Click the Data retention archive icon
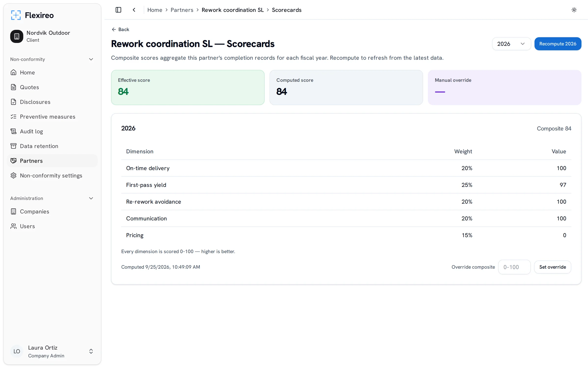Image resolution: width=588 pixels, height=368 pixels. click(x=13, y=146)
